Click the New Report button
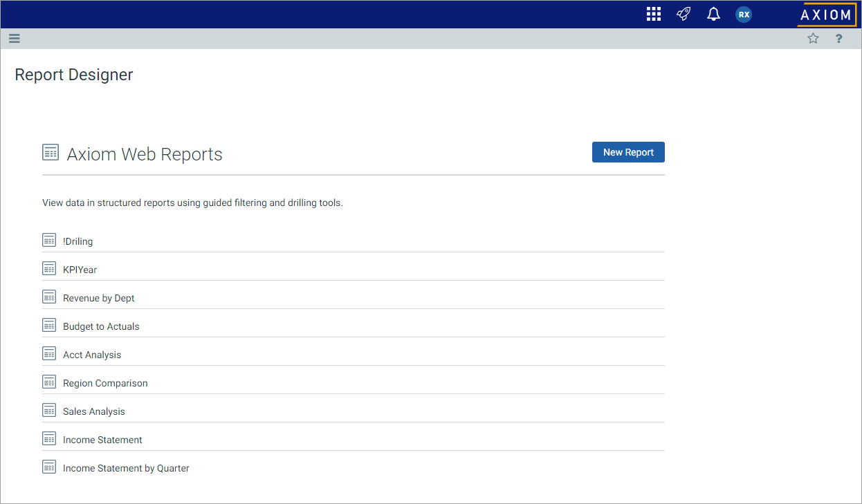The height and width of the screenshot is (504, 862). click(628, 152)
